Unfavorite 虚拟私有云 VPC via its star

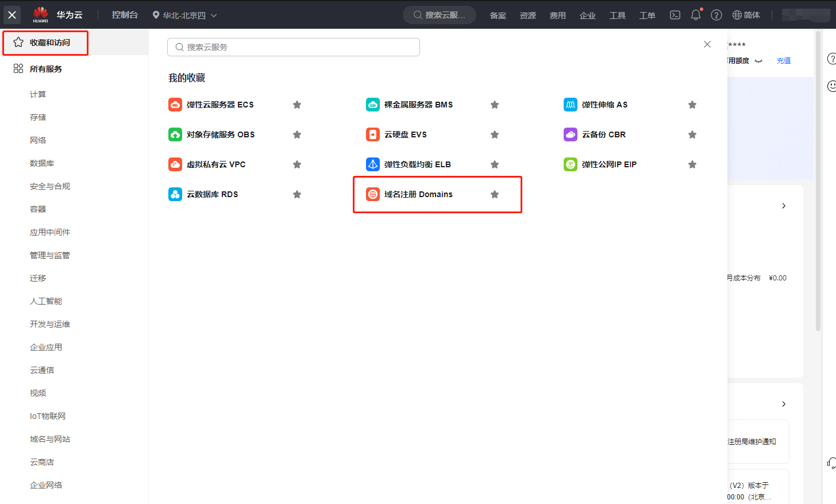pos(297,164)
